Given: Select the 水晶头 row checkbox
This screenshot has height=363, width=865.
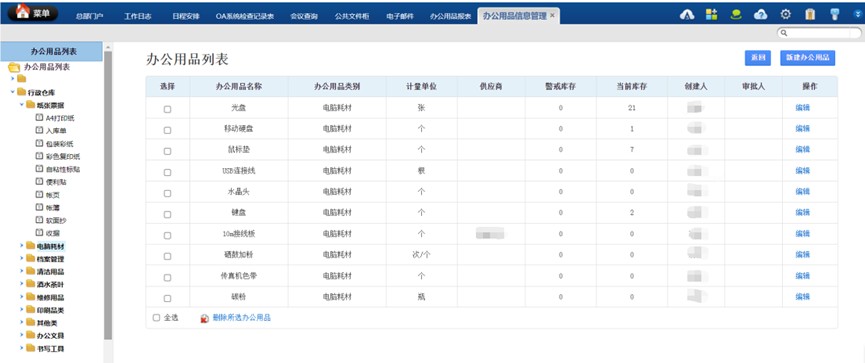Looking at the screenshot, I should [x=167, y=193].
